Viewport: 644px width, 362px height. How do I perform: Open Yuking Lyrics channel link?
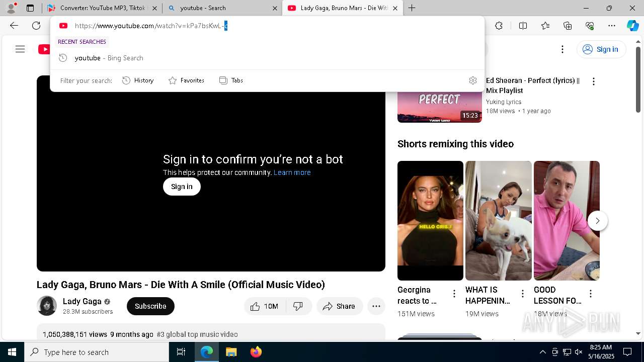coord(504,102)
